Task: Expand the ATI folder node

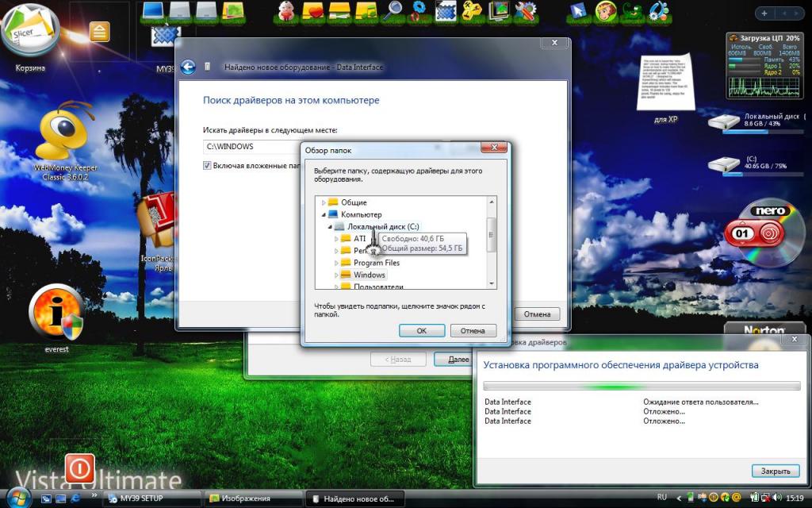Action: click(336, 239)
